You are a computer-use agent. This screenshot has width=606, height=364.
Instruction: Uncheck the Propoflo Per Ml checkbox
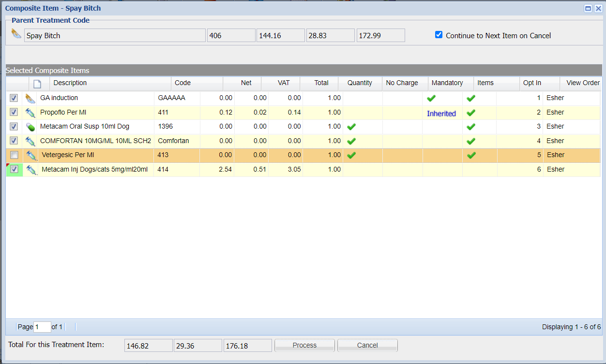point(14,113)
